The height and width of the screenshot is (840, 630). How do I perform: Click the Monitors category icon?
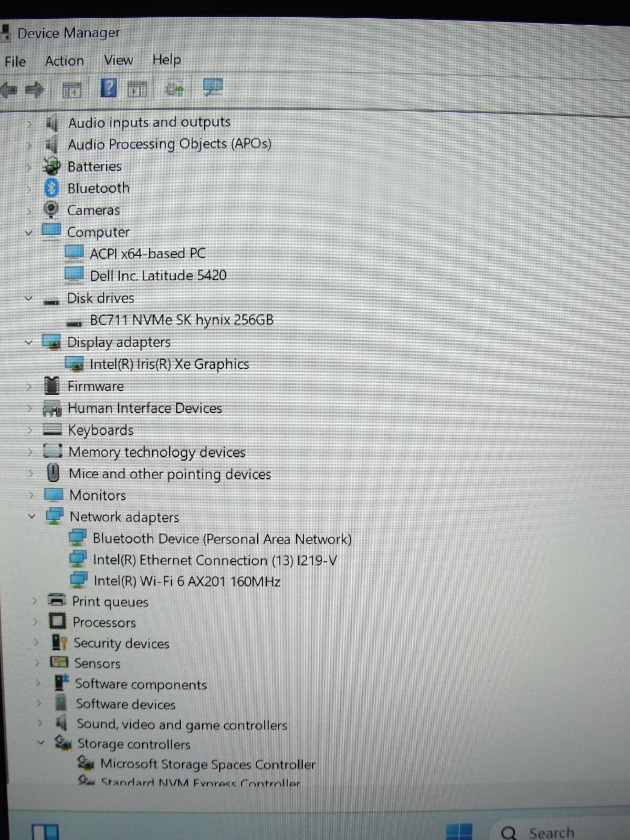click(54, 495)
